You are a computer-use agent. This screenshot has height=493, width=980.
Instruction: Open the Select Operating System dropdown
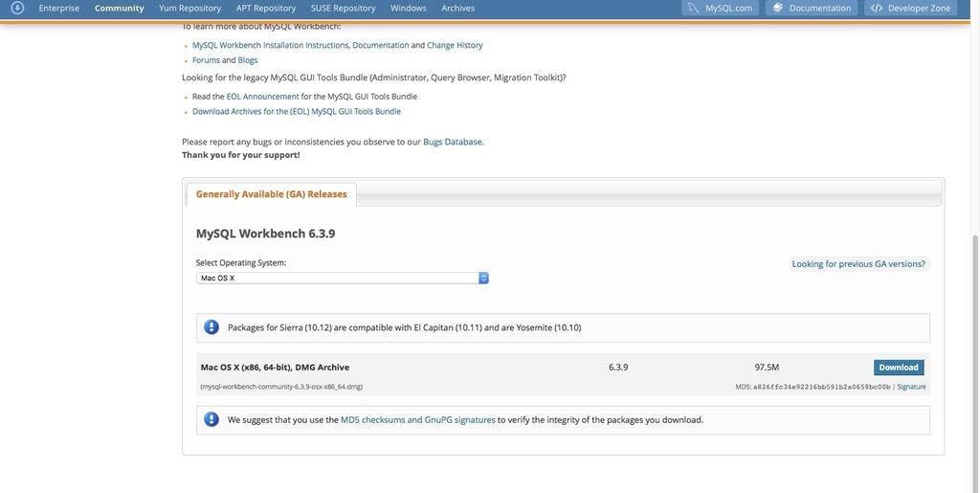pos(342,278)
